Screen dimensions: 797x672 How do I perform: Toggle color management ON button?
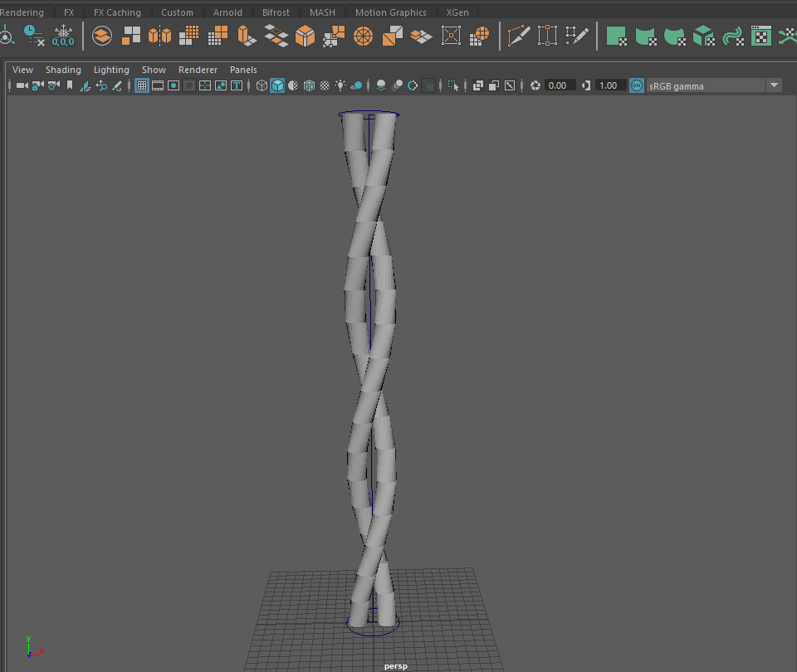click(x=636, y=85)
